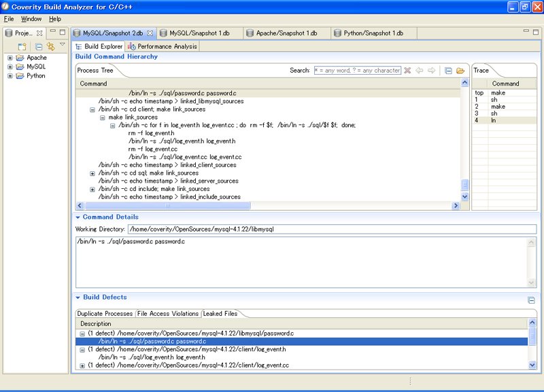The image size is (544, 392).
Task: Expand the Apache project node
Action: click(10, 58)
